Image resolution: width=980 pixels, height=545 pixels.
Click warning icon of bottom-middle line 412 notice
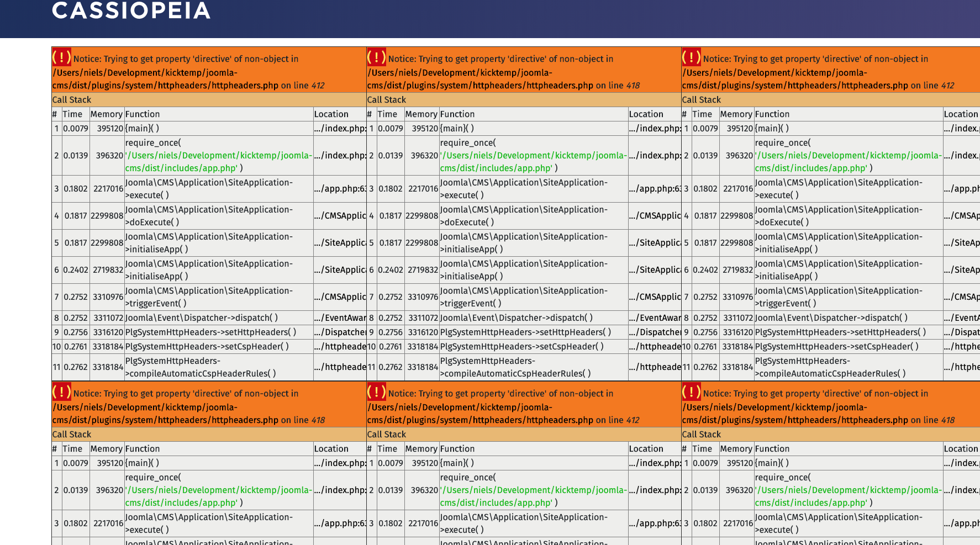pyautogui.click(x=377, y=391)
